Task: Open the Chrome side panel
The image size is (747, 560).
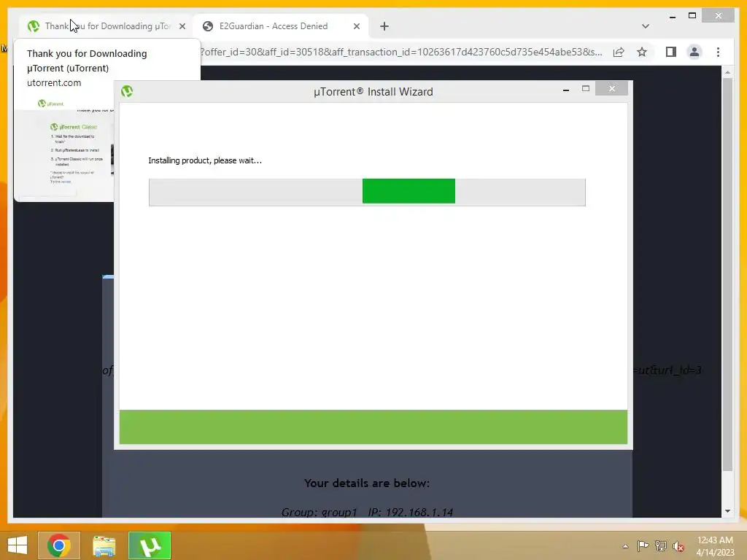Action: coord(671,52)
